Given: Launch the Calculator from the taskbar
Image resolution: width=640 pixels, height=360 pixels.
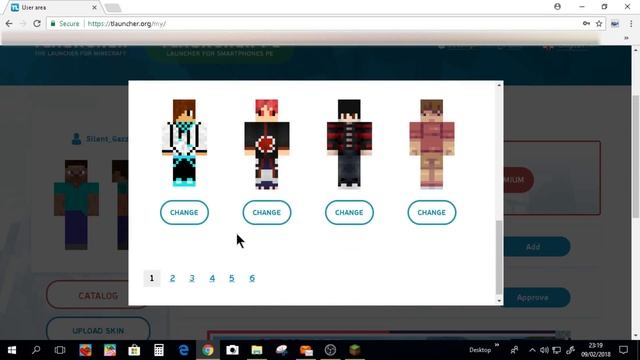Looking at the screenshot, I should click(159, 350).
